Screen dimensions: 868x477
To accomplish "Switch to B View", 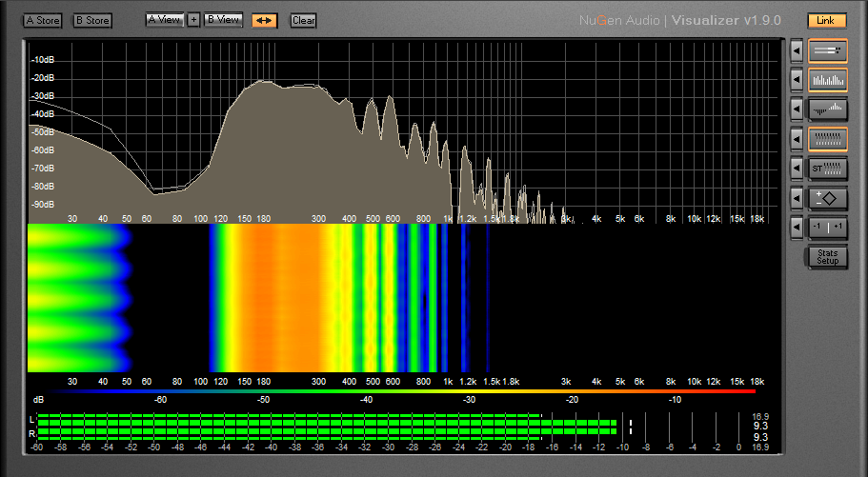I will [x=223, y=20].
